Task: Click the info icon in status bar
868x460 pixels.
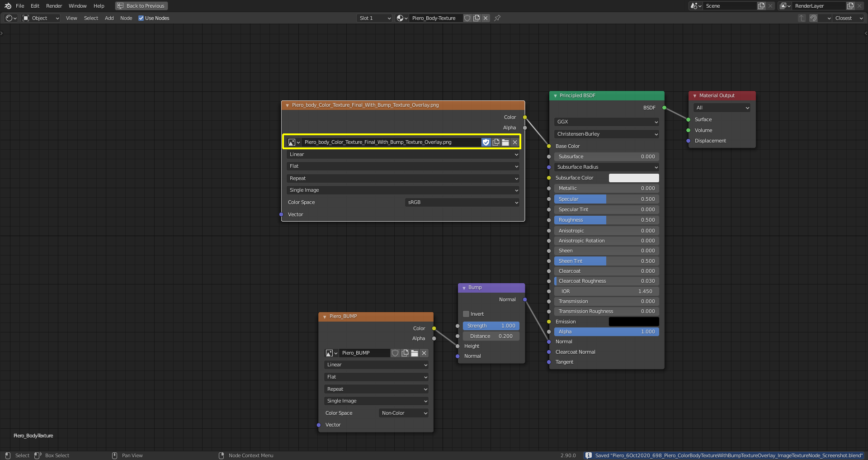Action: pyautogui.click(x=588, y=455)
